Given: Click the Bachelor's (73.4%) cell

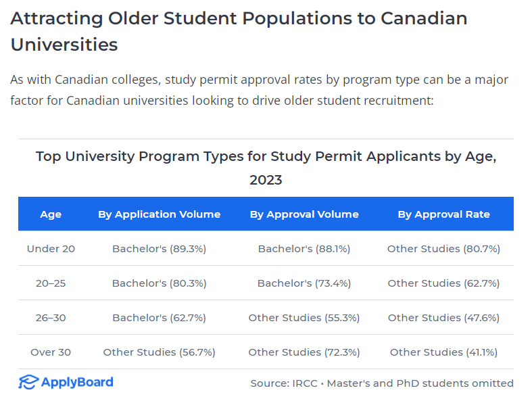Looking at the screenshot, I should pos(304,283).
